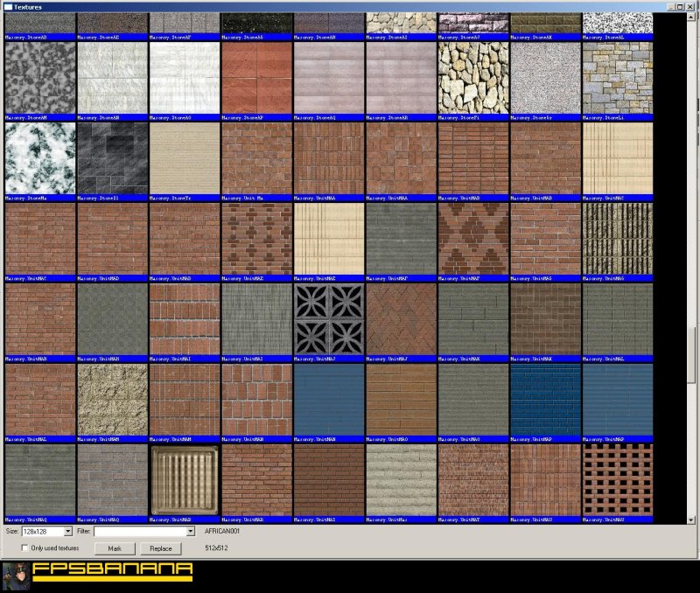Viewport: 700px width, 593px height.
Task: Open the Size 128x128 dropdown
Action: [x=67, y=531]
